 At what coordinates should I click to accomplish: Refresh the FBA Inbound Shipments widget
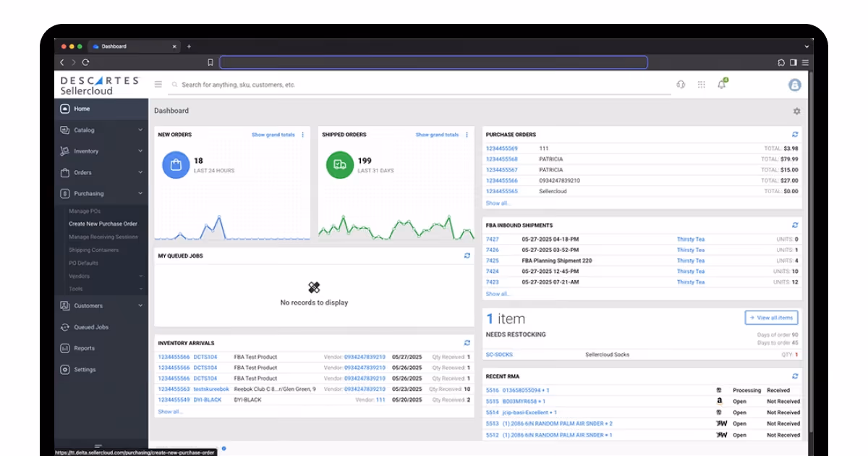[795, 225]
